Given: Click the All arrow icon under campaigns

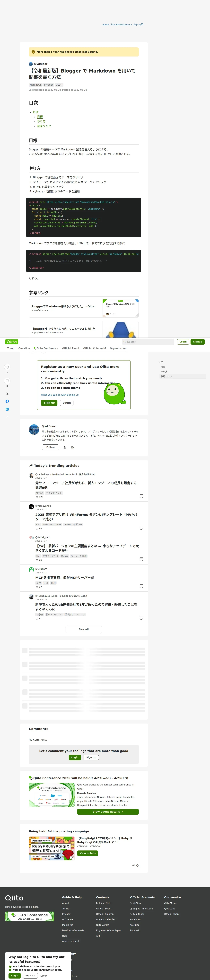Looking at the screenshot, I should (x=137, y=866).
